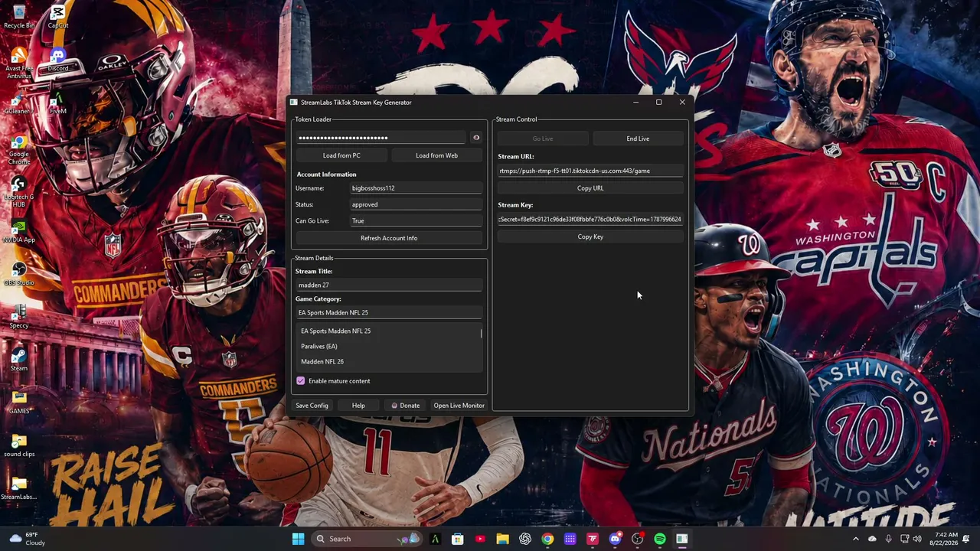Select the FiveM desktop shortcut
The image size is (980, 551).
pyautogui.click(x=58, y=103)
